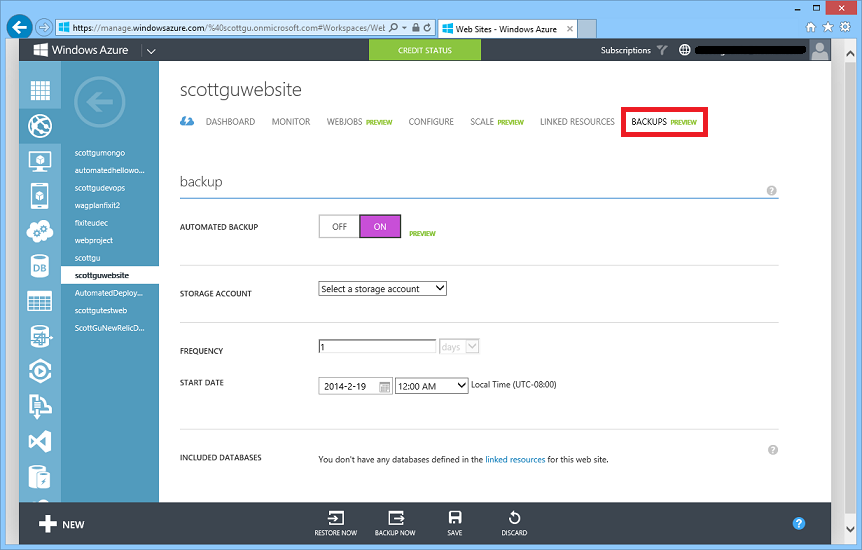This screenshot has height=550, width=862.
Task: Click the green Credit Status button
Action: point(424,50)
